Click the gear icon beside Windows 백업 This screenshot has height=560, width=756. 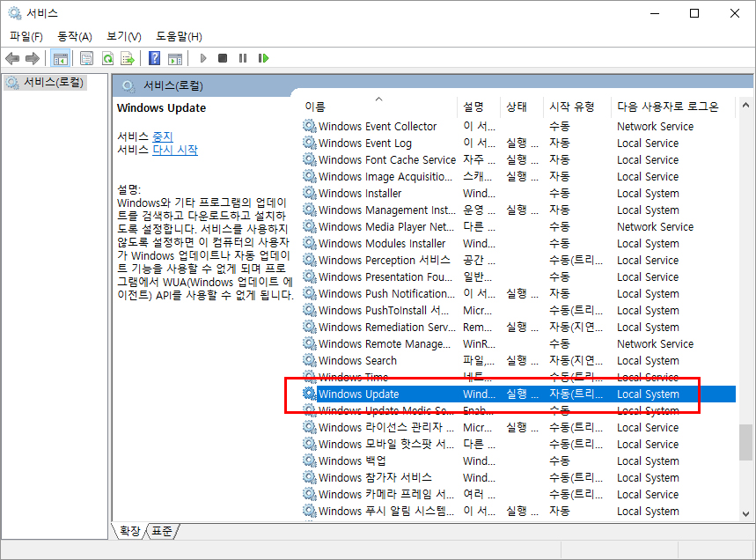(x=309, y=461)
